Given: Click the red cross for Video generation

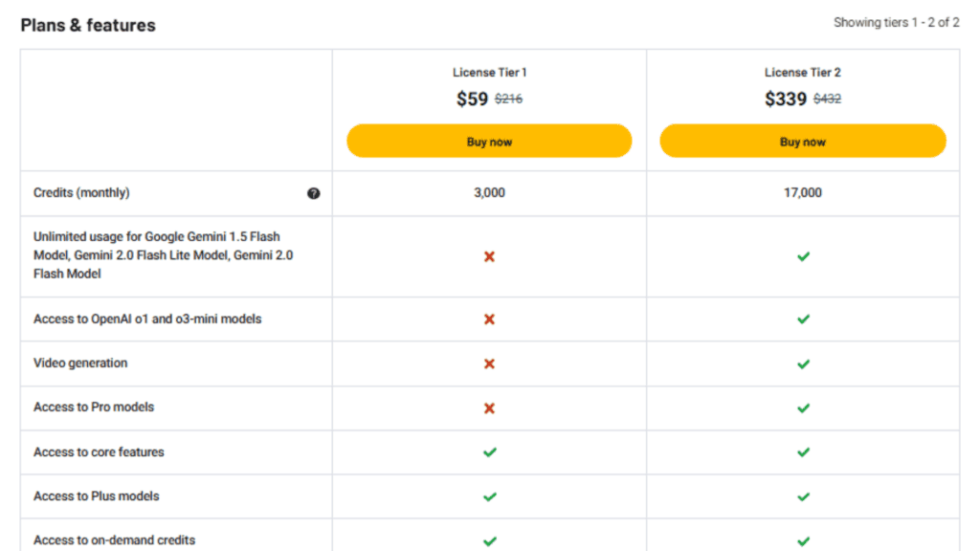Looking at the screenshot, I should (489, 364).
